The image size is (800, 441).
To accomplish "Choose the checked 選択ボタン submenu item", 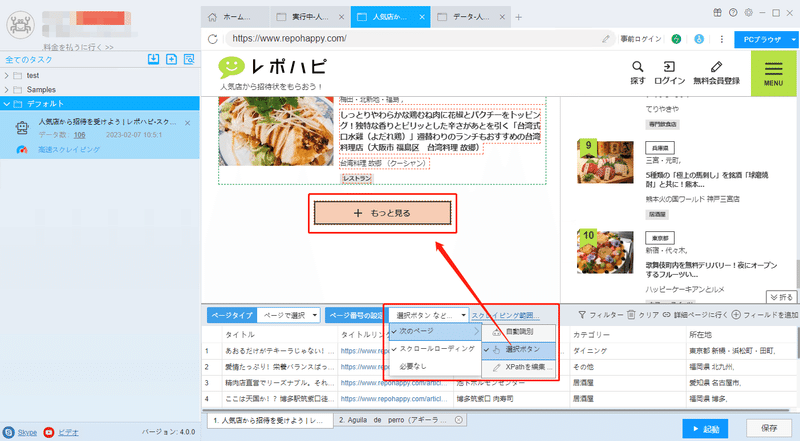I will pos(519,350).
